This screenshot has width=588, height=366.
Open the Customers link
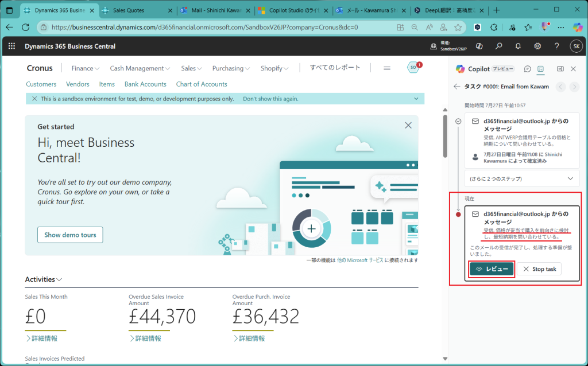41,84
